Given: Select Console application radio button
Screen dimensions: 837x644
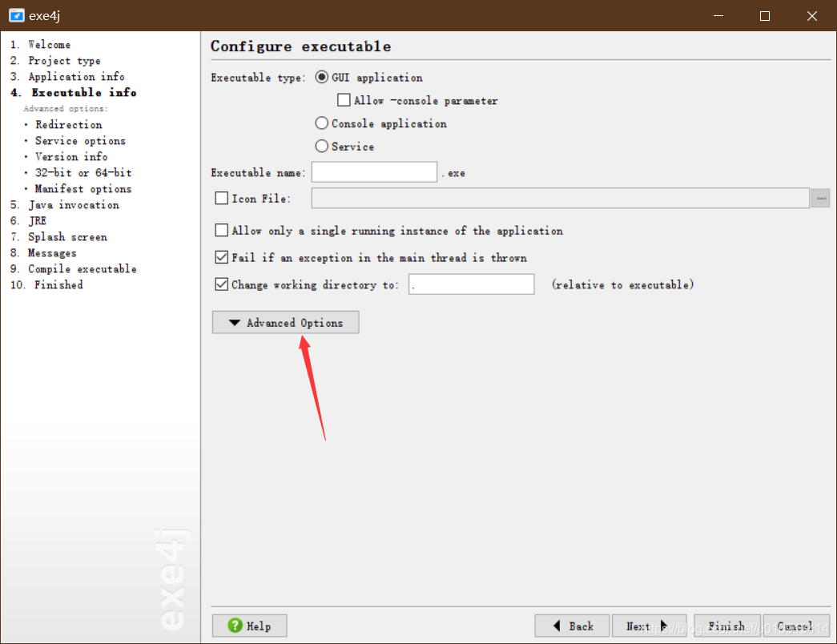Looking at the screenshot, I should 321,123.
